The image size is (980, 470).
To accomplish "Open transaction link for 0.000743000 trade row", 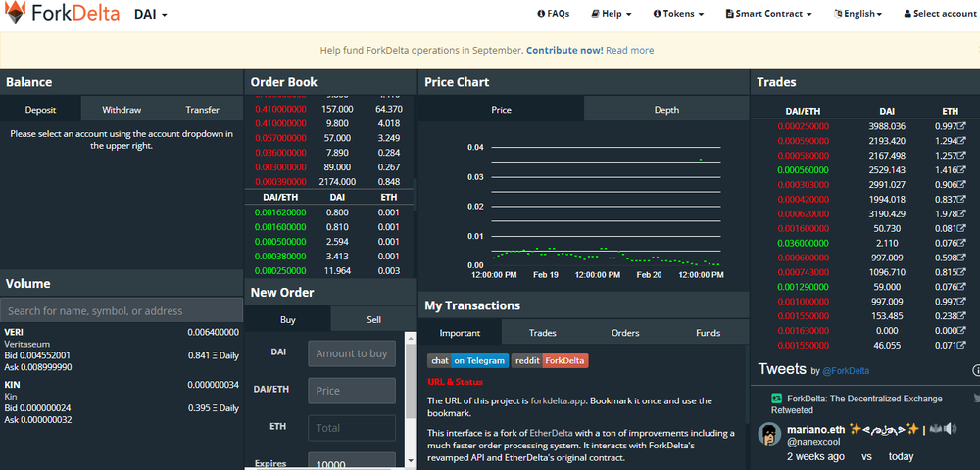I will click(962, 272).
